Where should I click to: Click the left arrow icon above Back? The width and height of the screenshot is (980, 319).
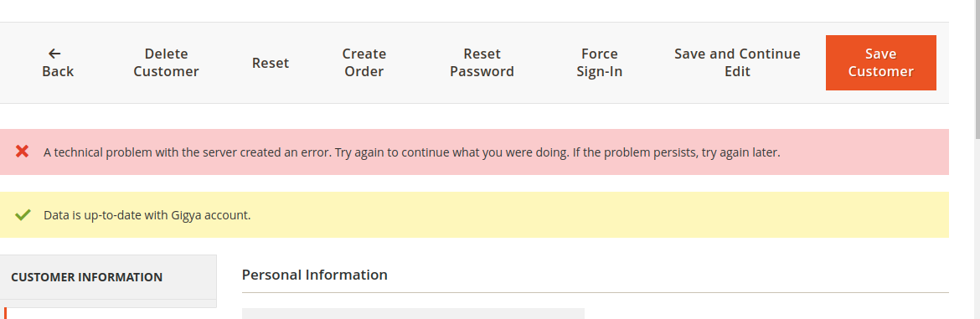pos(54,54)
